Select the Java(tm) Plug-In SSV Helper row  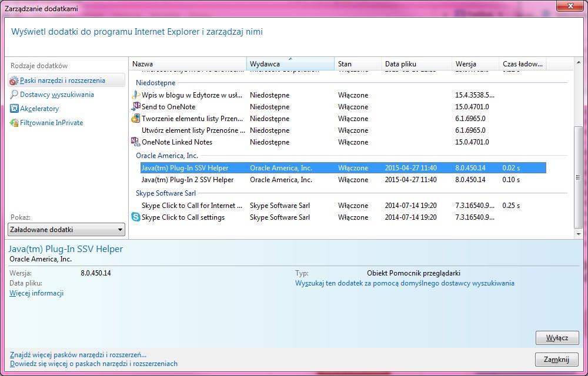click(x=343, y=168)
